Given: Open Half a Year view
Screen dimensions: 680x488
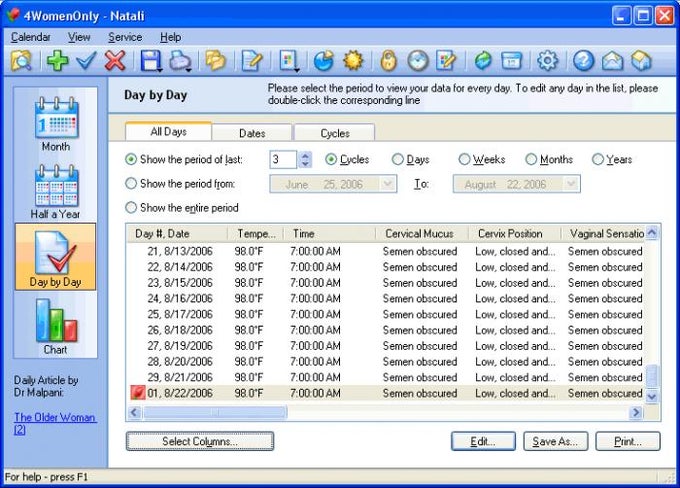Looking at the screenshot, I should pos(56,191).
